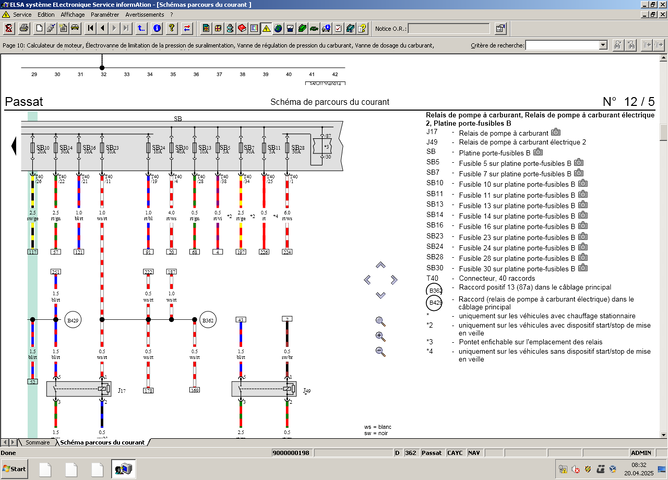Screen dimensions: 668x480
Task: Click the lowest magnifier zoom icon
Action: [x=380, y=351]
